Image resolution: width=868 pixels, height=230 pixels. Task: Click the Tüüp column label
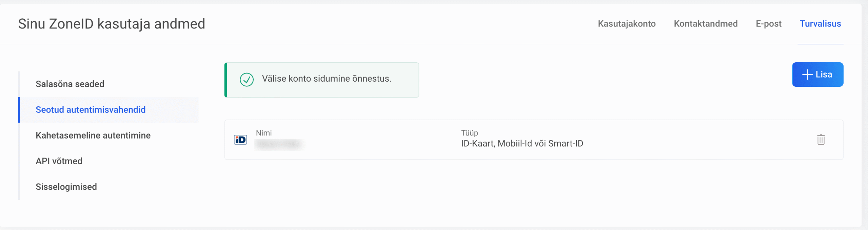[x=469, y=133]
